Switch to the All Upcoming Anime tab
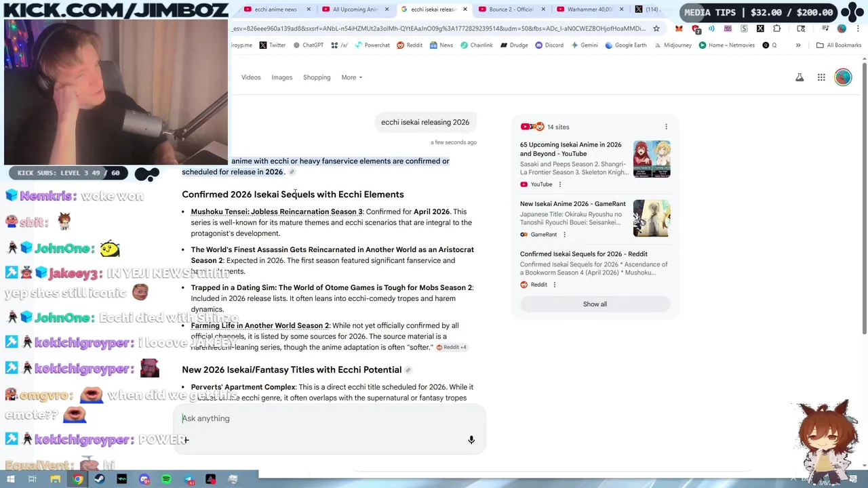Screen dimensions: 868x488 click(x=355, y=9)
